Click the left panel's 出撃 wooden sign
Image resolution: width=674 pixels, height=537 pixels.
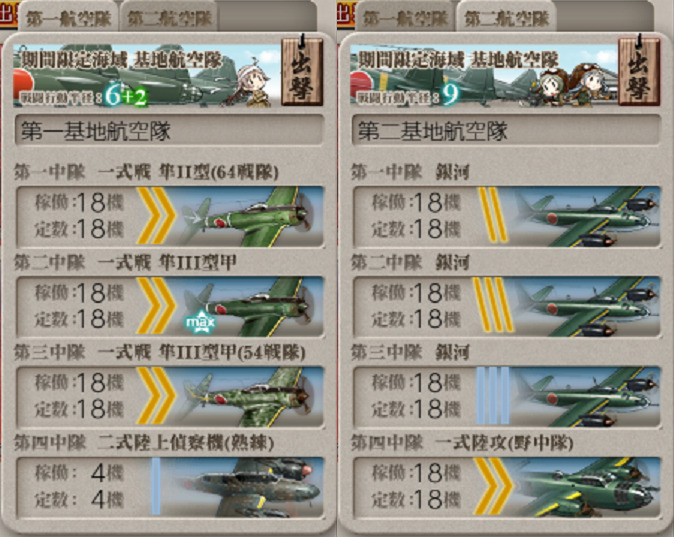point(302,71)
